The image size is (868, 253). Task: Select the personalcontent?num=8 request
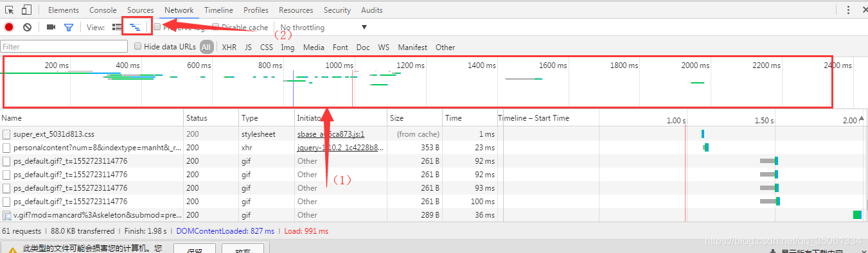click(97, 148)
